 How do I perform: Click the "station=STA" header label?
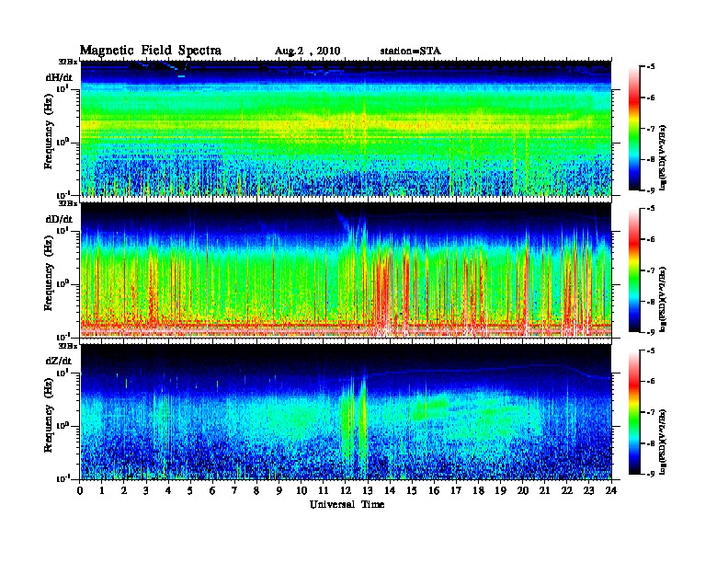coord(411,51)
